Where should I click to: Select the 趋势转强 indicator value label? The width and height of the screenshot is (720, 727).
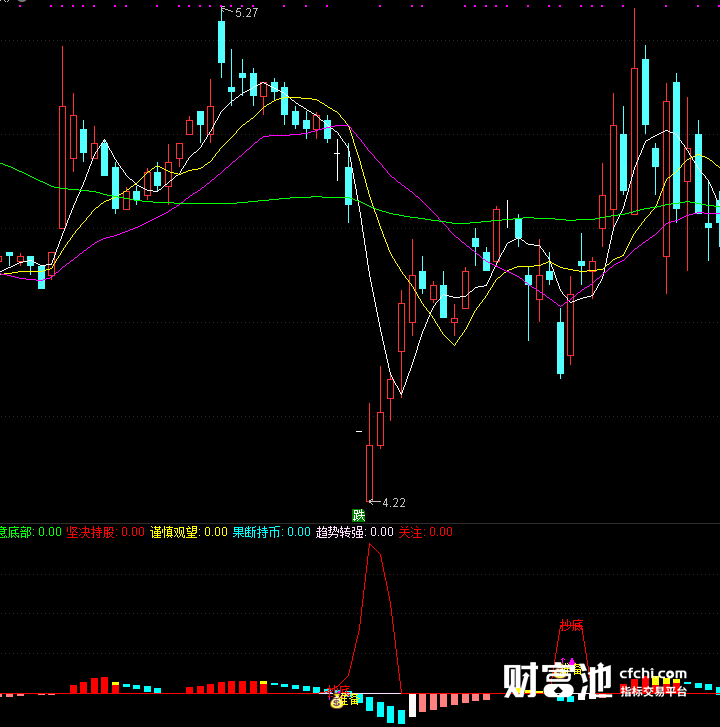[355, 532]
